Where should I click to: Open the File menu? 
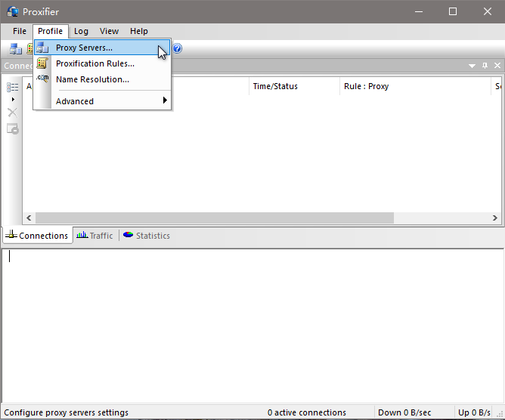tap(20, 31)
